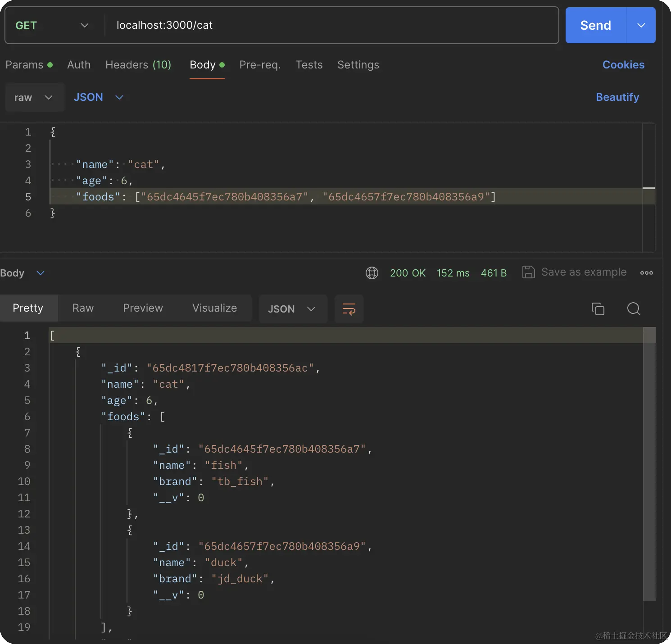The image size is (671, 644).
Task: Open the three-dot response options menu
Action: [x=647, y=273]
